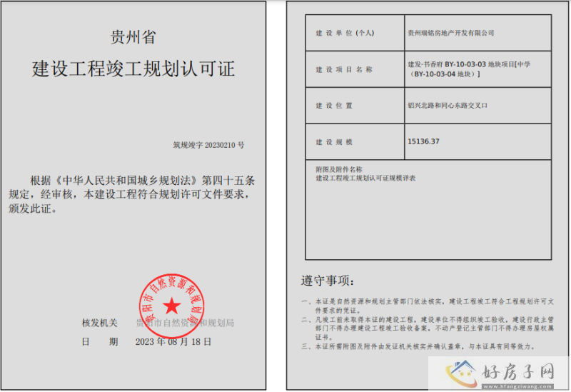
Task: Click the heading 遵守事项
Action: click(x=328, y=281)
